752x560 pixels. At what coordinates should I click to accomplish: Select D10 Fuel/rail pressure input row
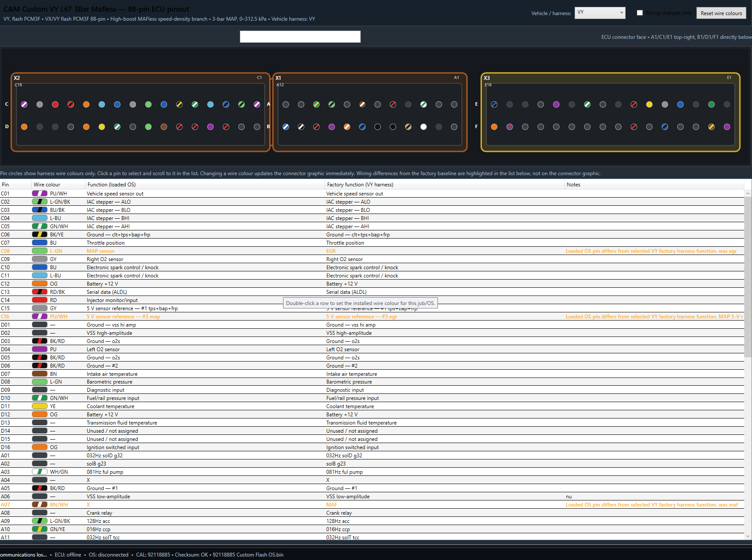[x=372, y=398]
